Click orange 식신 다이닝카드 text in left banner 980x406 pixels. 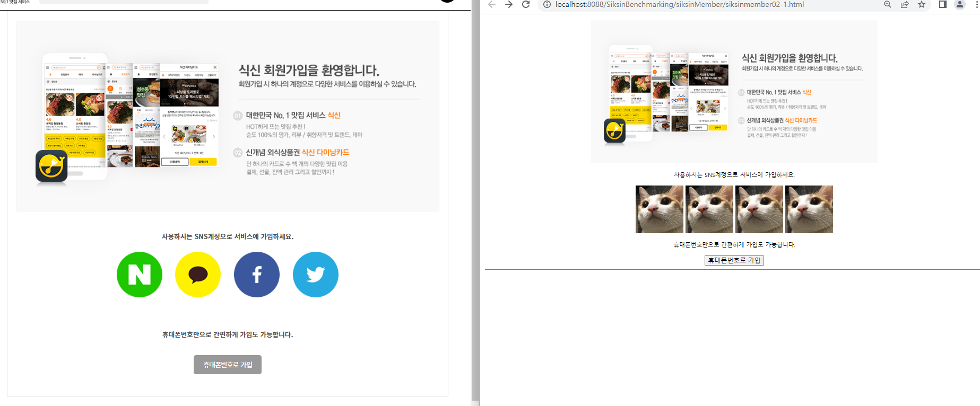[325, 153]
